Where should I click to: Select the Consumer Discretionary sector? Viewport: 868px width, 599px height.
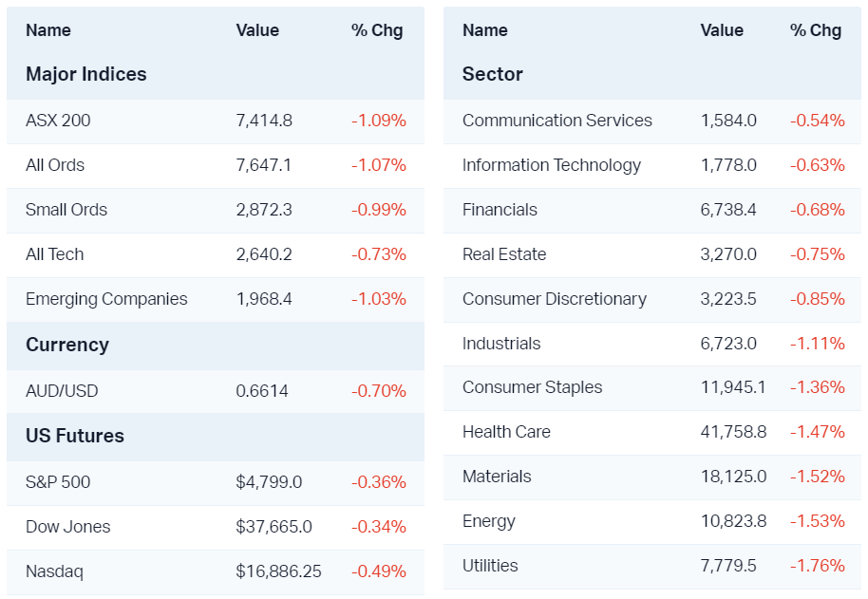(x=554, y=299)
